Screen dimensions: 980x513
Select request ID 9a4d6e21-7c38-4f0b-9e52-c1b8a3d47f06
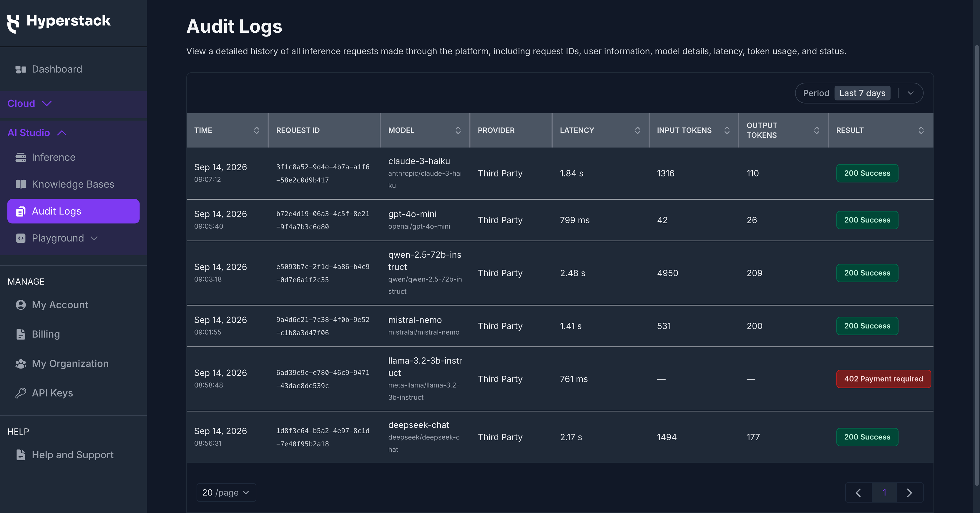tap(323, 326)
